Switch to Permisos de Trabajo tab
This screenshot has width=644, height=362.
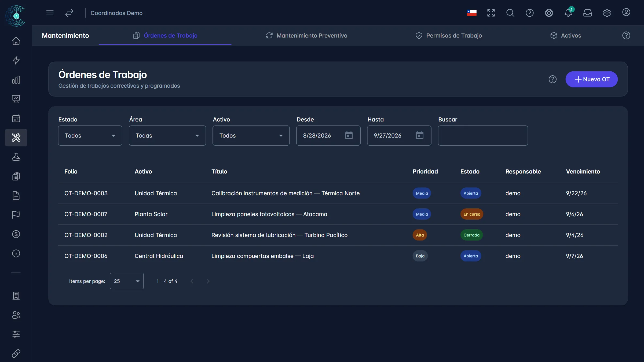(448, 35)
